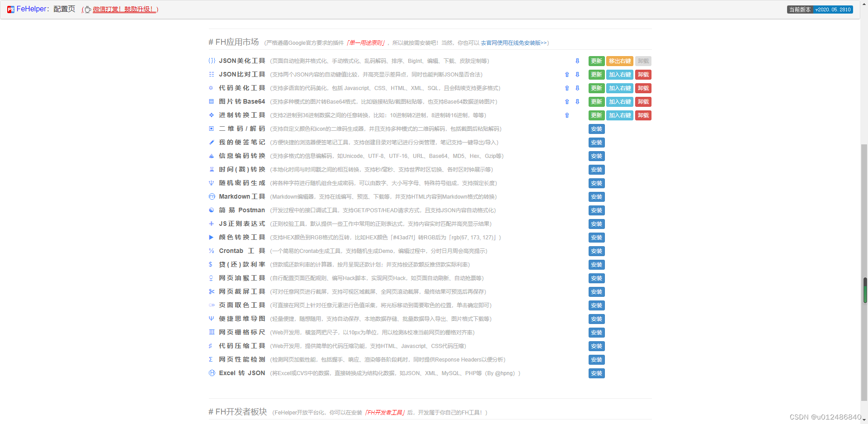Install the 随机密码生成 tool
868x424 pixels.
(x=597, y=183)
